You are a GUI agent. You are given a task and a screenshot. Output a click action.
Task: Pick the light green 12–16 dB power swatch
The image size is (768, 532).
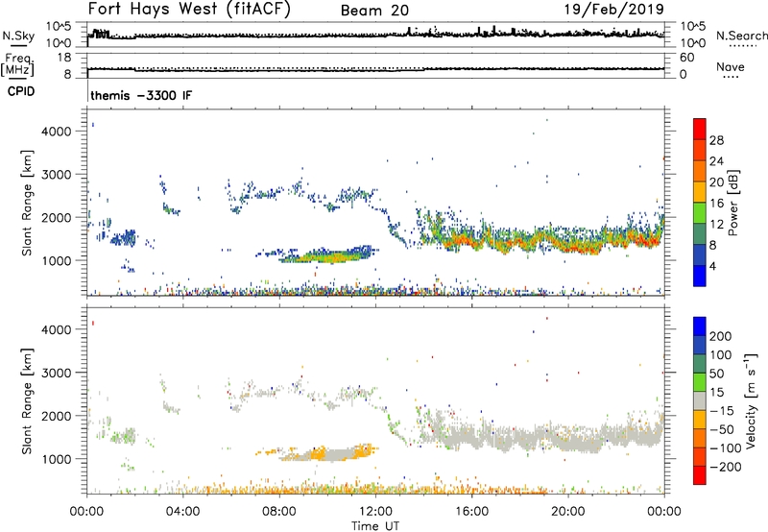[x=700, y=213]
